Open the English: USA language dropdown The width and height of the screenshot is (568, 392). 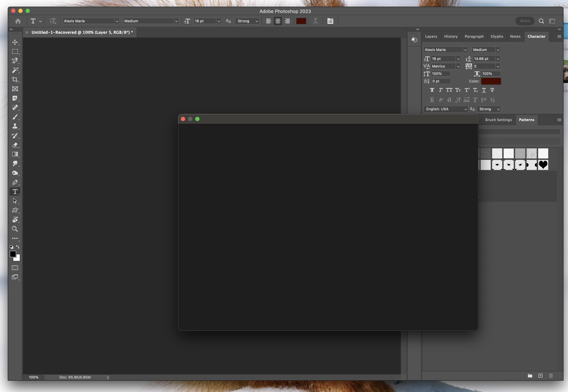pos(446,109)
